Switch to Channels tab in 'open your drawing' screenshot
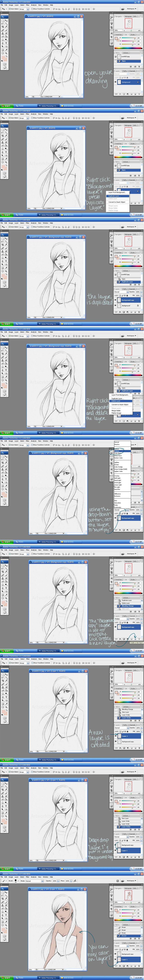 click(132, 71)
